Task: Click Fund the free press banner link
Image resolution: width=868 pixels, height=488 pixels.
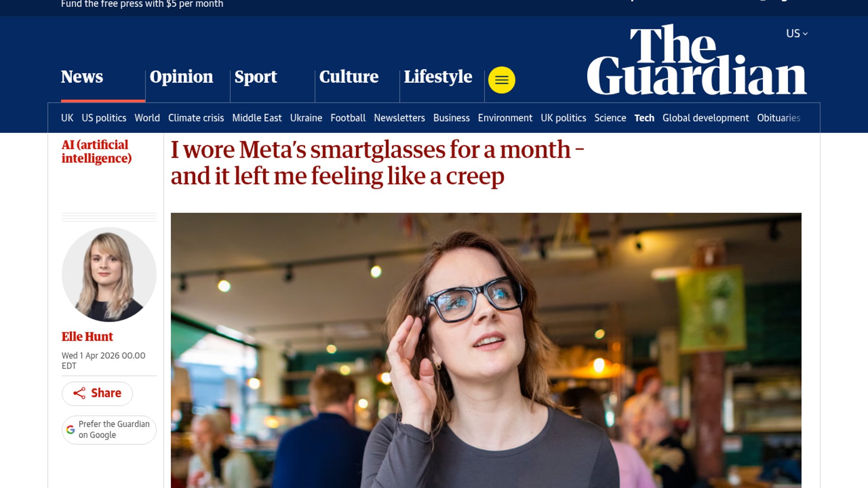Action: 142,4
